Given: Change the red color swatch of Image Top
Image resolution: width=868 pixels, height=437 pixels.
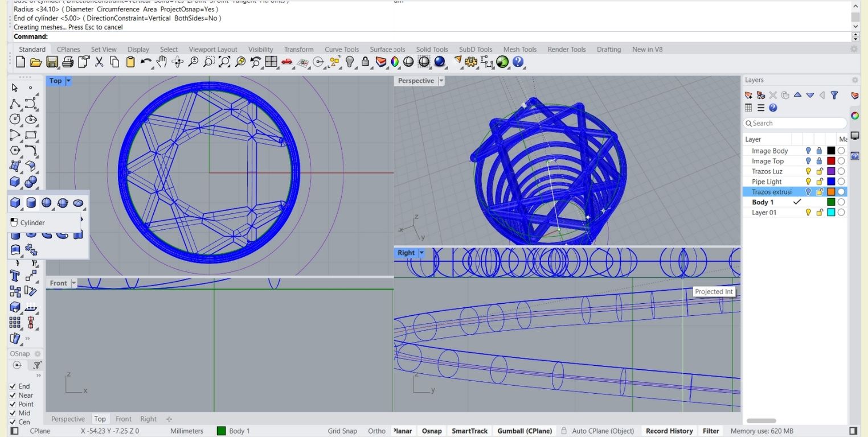Looking at the screenshot, I should 831,161.
